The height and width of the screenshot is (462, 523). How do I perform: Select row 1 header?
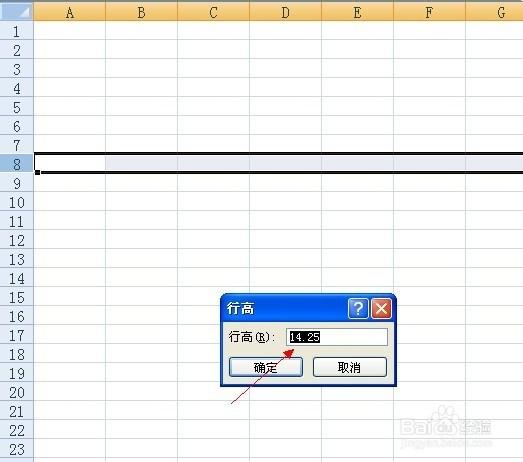point(17,31)
